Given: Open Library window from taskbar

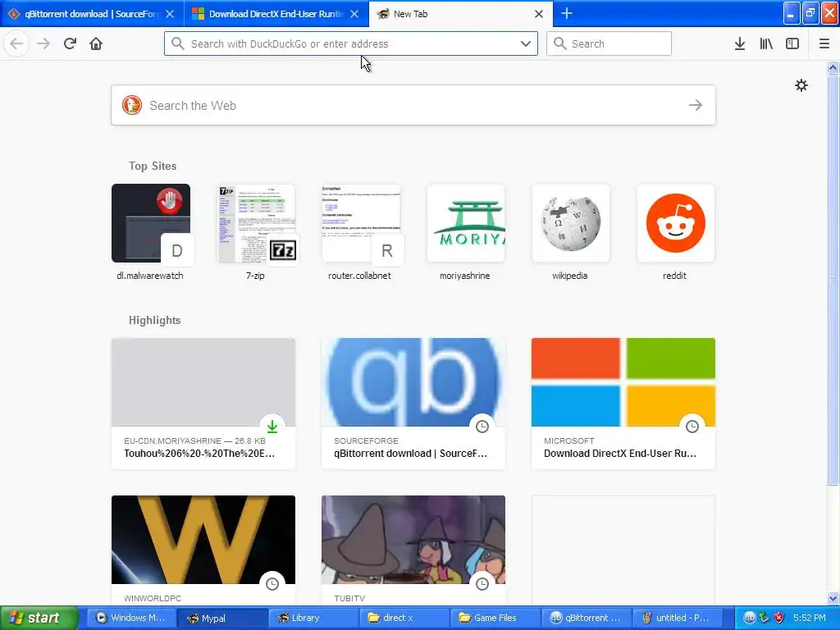Looking at the screenshot, I should click(x=313, y=618).
